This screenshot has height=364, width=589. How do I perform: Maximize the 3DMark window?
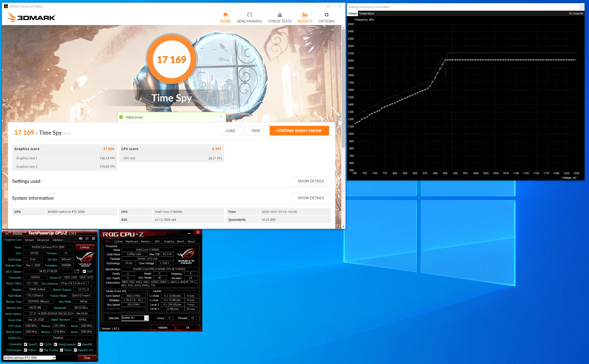coord(328,6)
